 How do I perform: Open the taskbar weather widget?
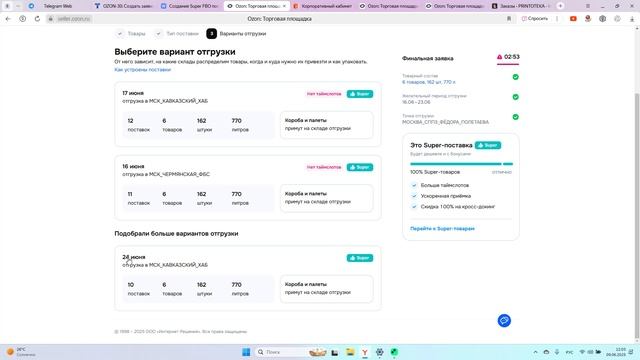pyautogui.click(x=21, y=352)
